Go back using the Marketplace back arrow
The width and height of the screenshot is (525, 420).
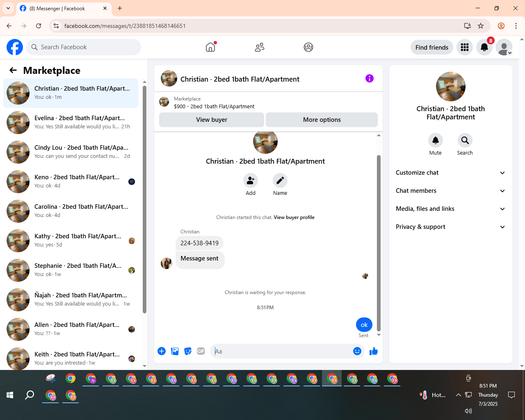[13, 70]
